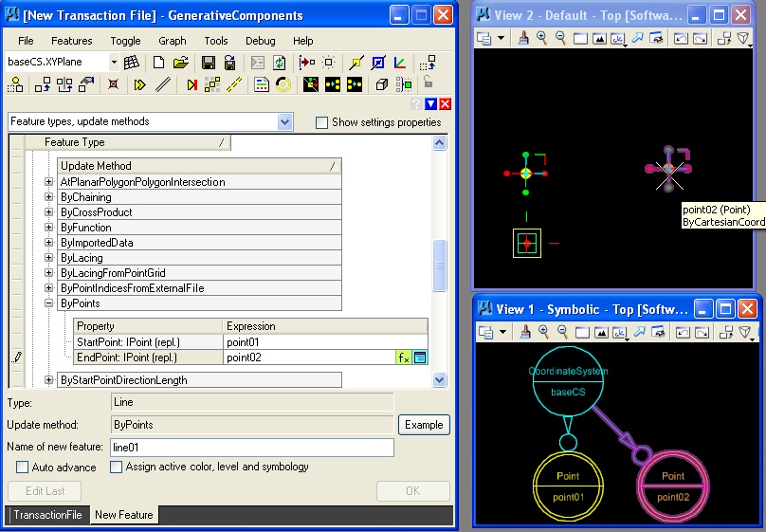This screenshot has width=766, height=532.
Task: Expand the ByLacing update method
Action: 48,257
